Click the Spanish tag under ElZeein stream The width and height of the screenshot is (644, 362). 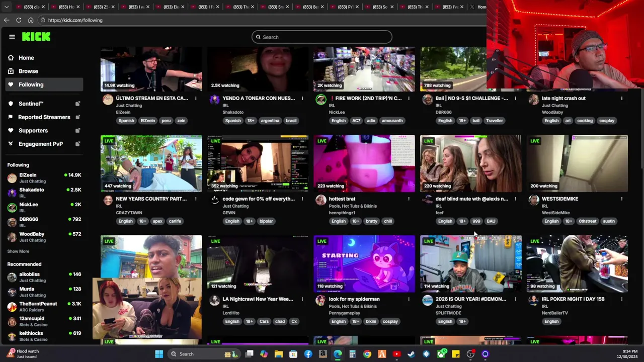point(126,121)
